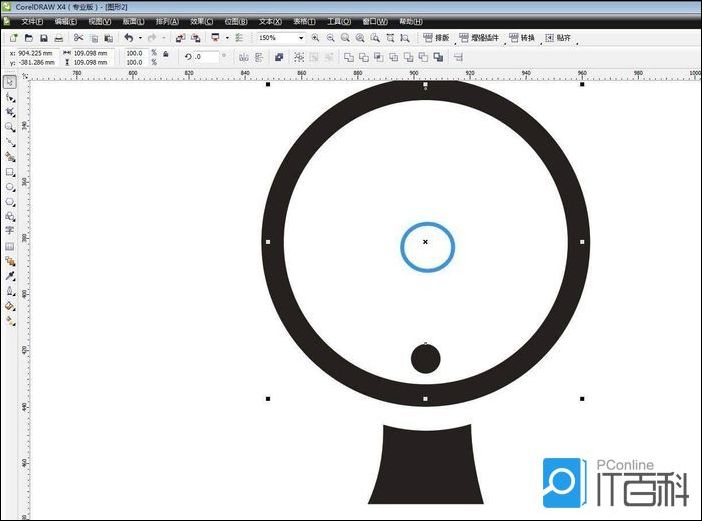Select the Rectangle tool in toolbox

point(10,172)
